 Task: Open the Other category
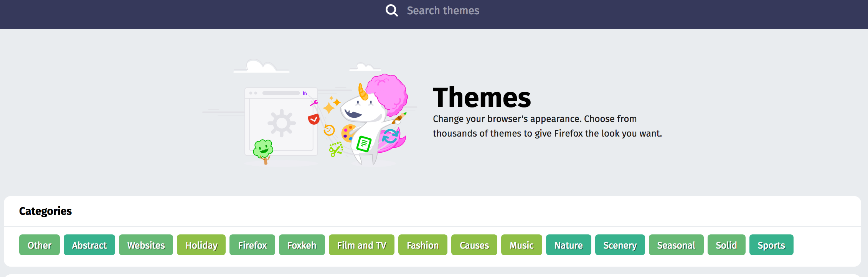coord(40,245)
